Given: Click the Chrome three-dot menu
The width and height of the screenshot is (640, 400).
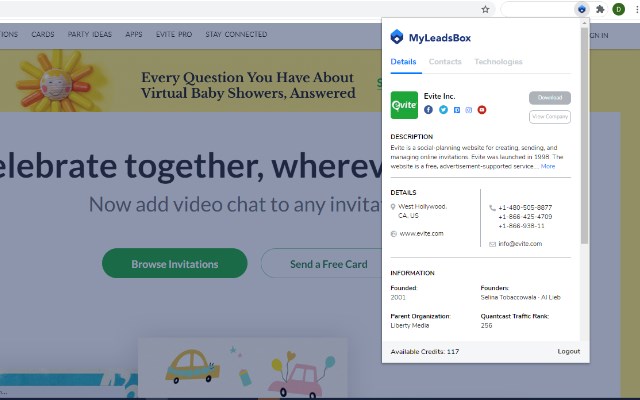Looking at the screenshot, I should click(637, 9).
